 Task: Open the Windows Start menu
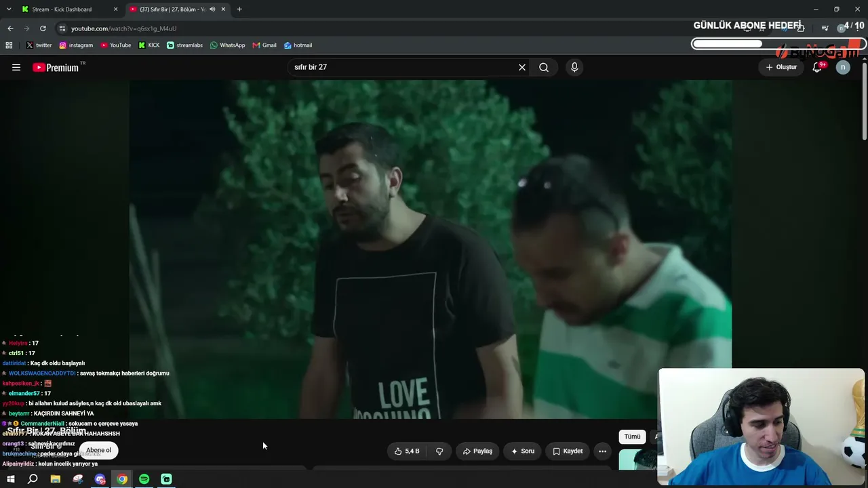point(10,479)
